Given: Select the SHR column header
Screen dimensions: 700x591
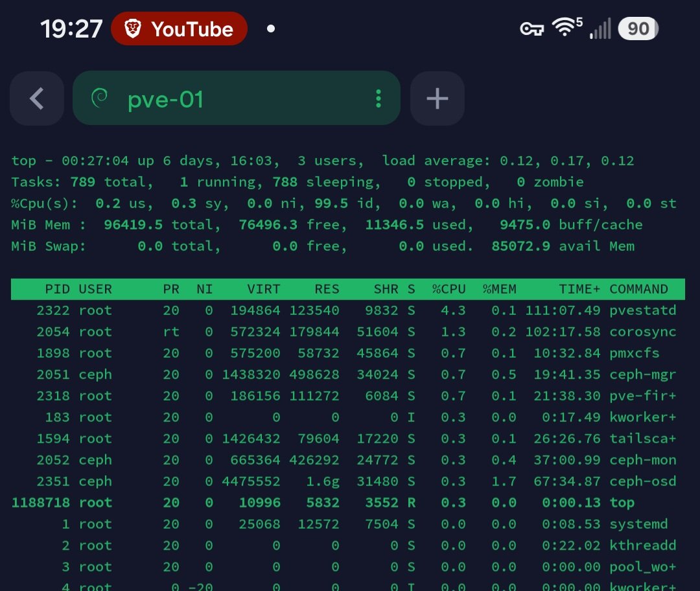Looking at the screenshot, I should tap(386, 289).
